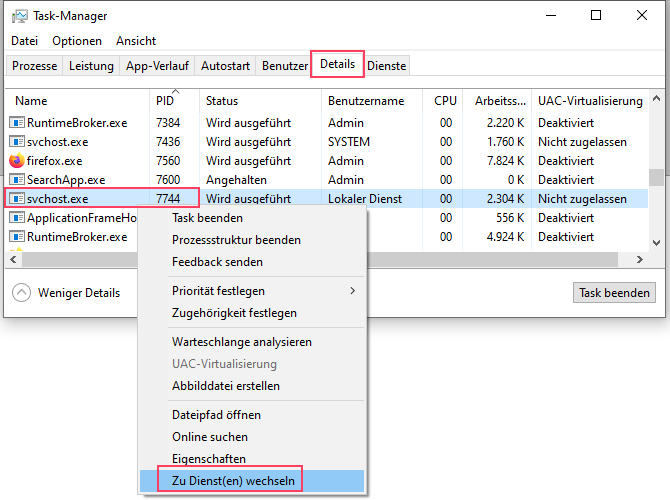
Task: Choose Prozessstruktur beenden in context menu
Action: (252, 240)
